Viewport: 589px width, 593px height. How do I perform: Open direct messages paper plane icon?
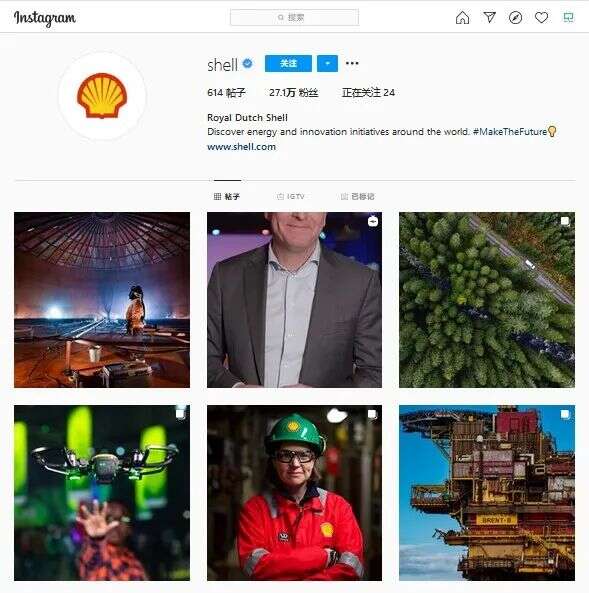pos(490,17)
